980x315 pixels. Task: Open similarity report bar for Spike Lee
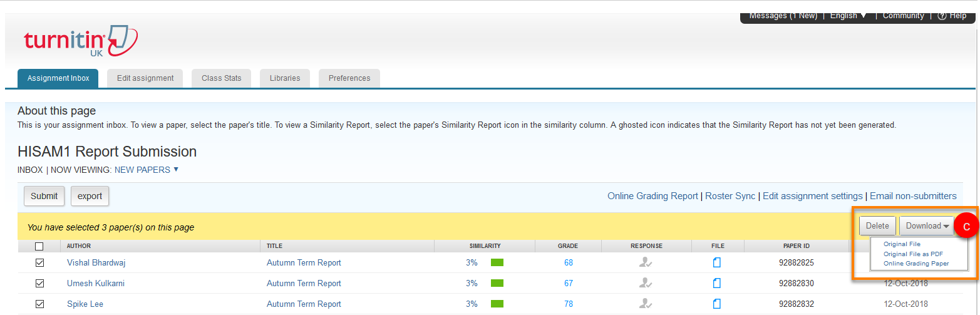(x=497, y=304)
